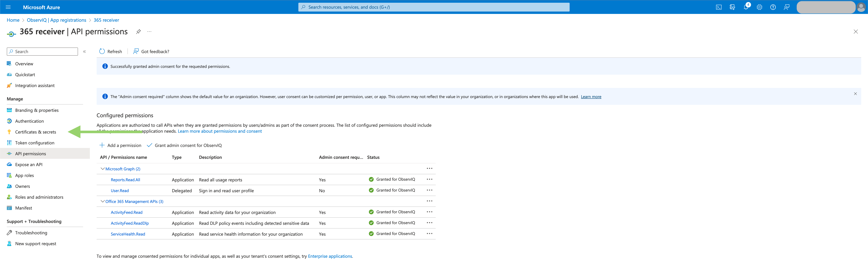Open the portal hamburger menu
The image size is (868, 273).
pyautogui.click(x=8, y=7)
